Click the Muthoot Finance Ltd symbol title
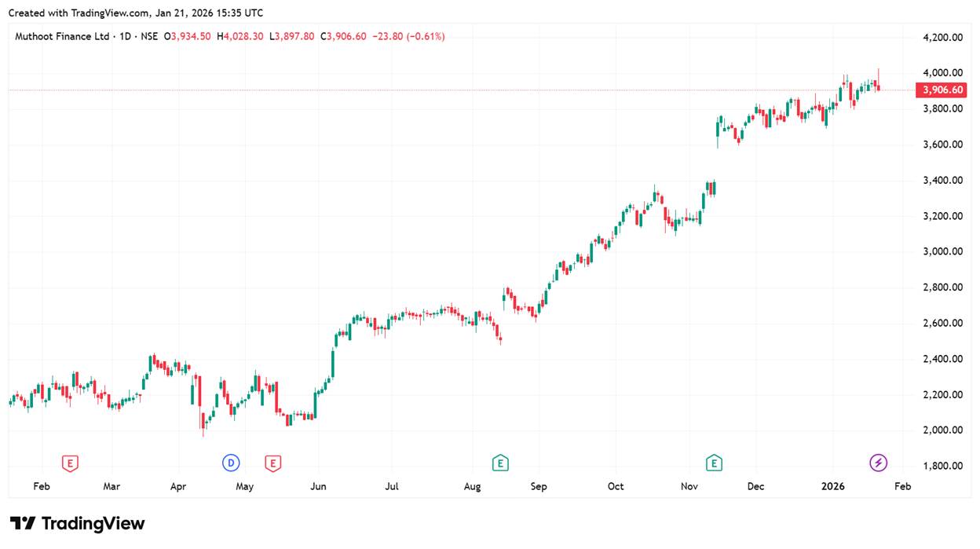 (63, 36)
